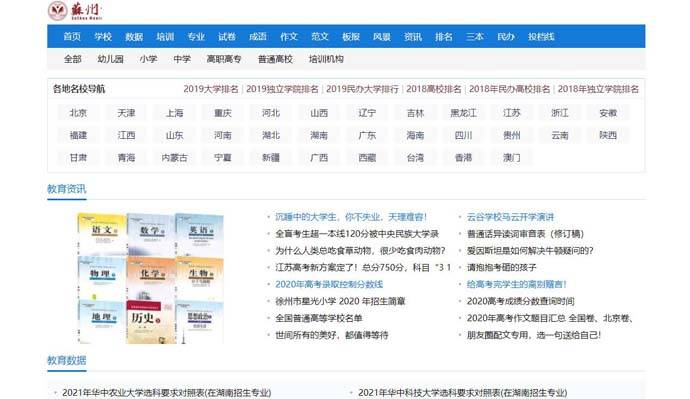Choose the 澳门 region button
The width and height of the screenshot is (690, 399).
click(511, 157)
